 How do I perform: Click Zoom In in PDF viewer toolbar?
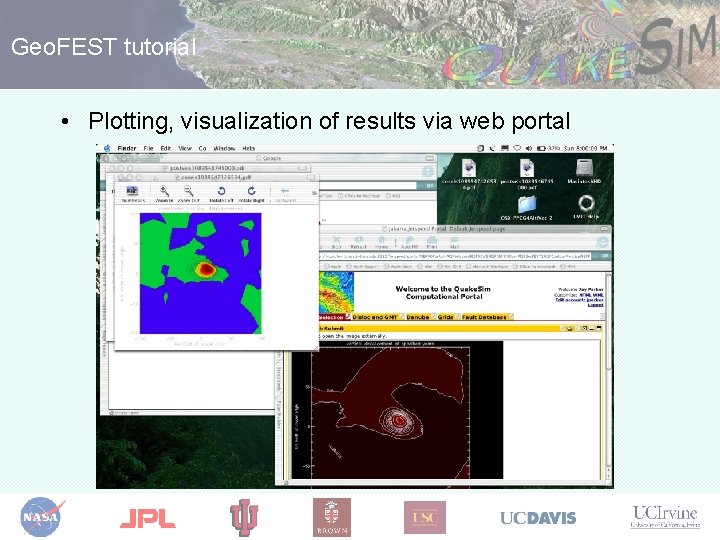(164, 194)
